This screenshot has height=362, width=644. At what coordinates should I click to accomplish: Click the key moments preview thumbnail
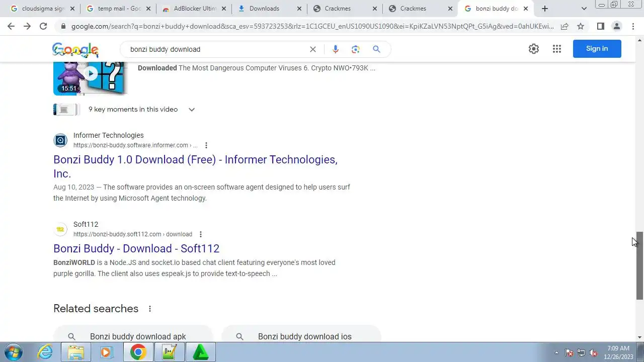pos(65,110)
